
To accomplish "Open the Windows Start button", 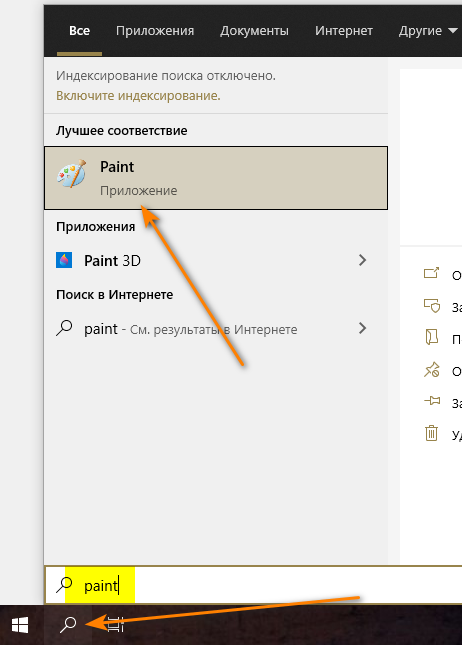I will pyautogui.click(x=20, y=625).
